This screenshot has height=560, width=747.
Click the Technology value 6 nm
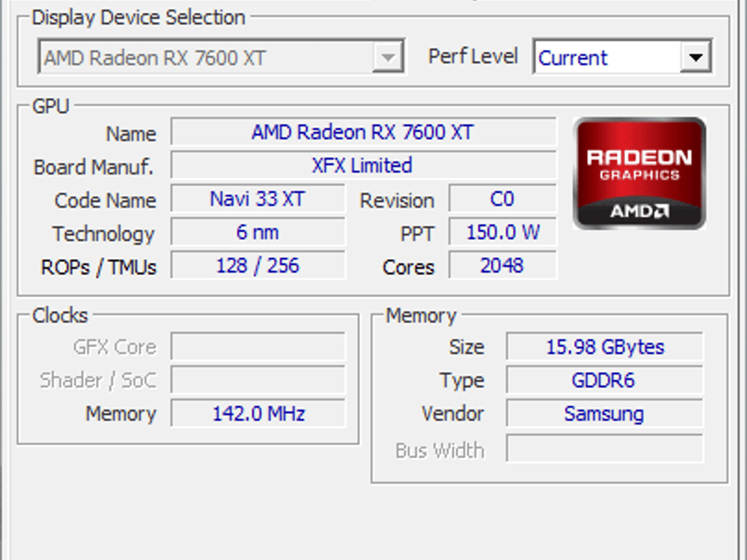coord(258,232)
